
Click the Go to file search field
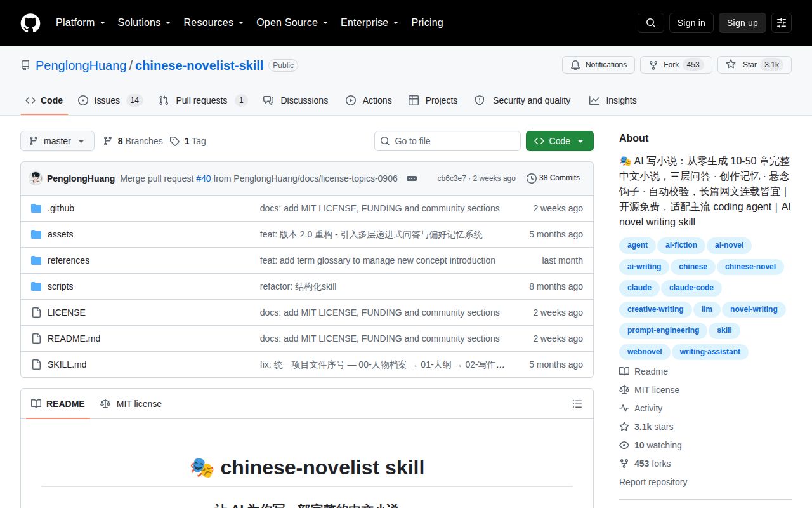coord(447,141)
